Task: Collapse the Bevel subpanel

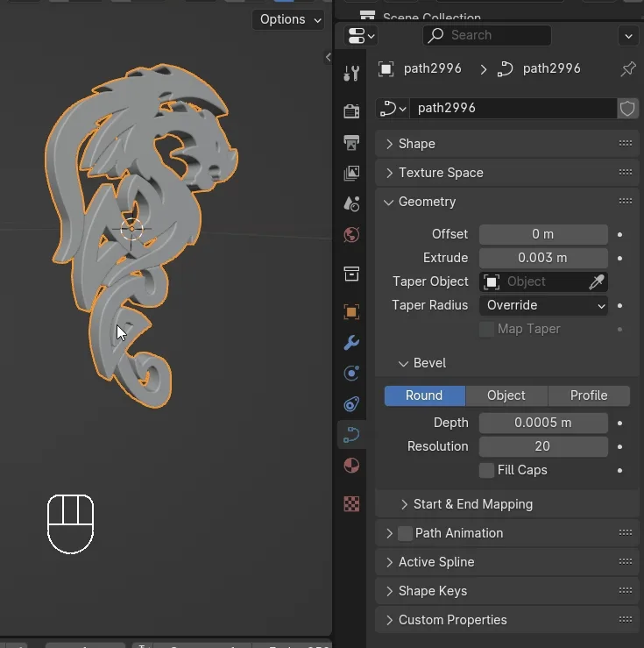Action: 403,363
